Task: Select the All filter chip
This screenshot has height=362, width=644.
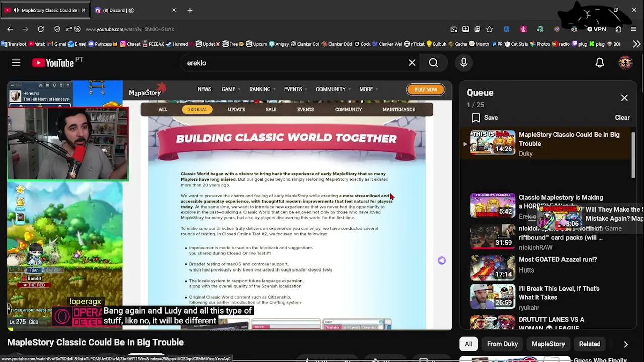Action: (x=468, y=344)
